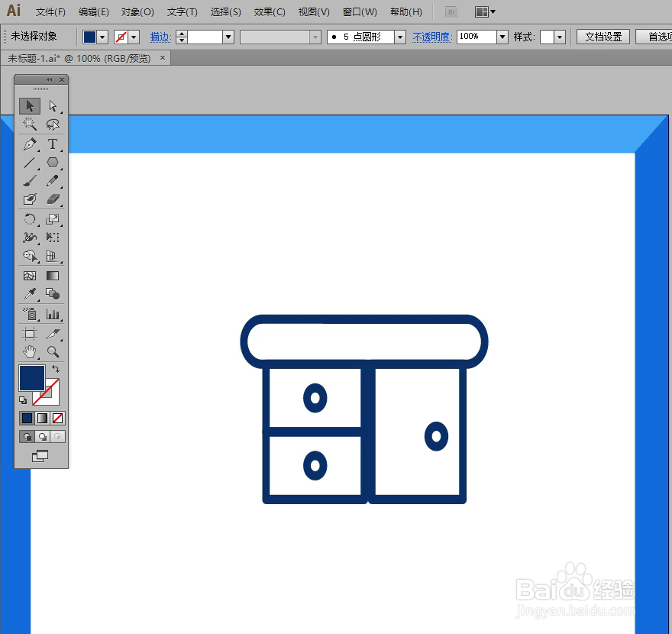Set paint mode to Color
Image resolution: width=672 pixels, height=634 pixels.
[x=27, y=418]
